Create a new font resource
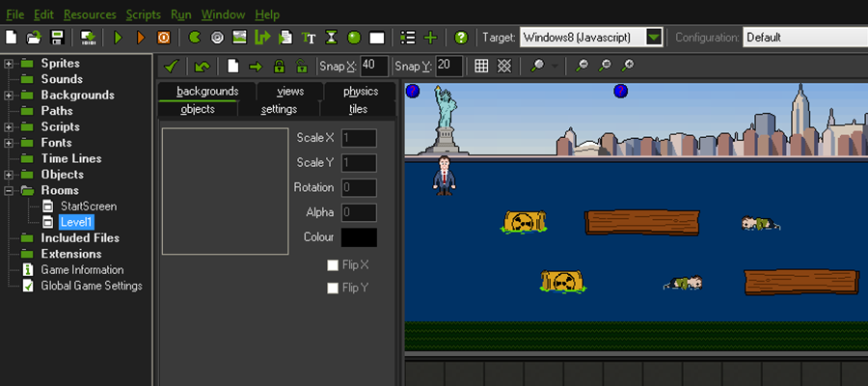 pyautogui.click(x=309, y=38)
